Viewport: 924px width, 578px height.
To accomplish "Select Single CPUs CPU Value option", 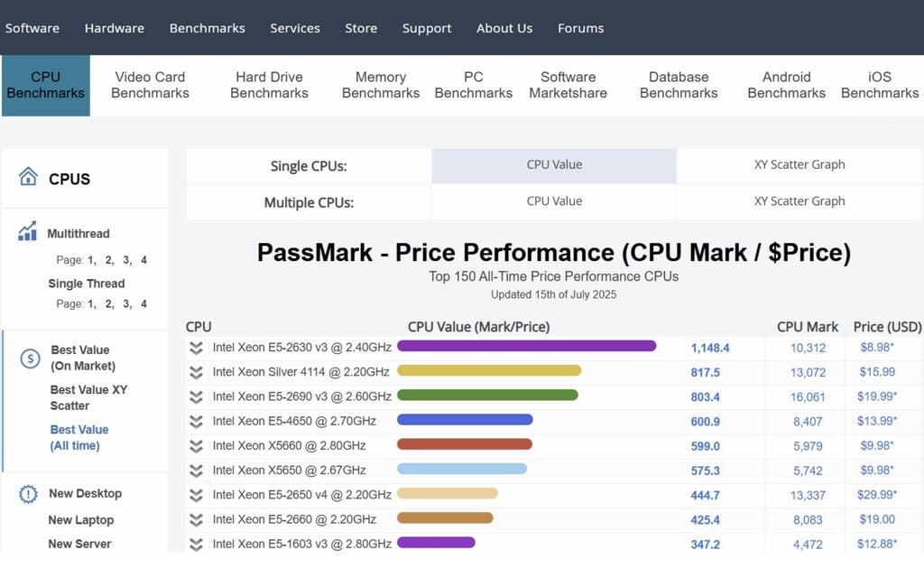I will (x=554, y=165).
